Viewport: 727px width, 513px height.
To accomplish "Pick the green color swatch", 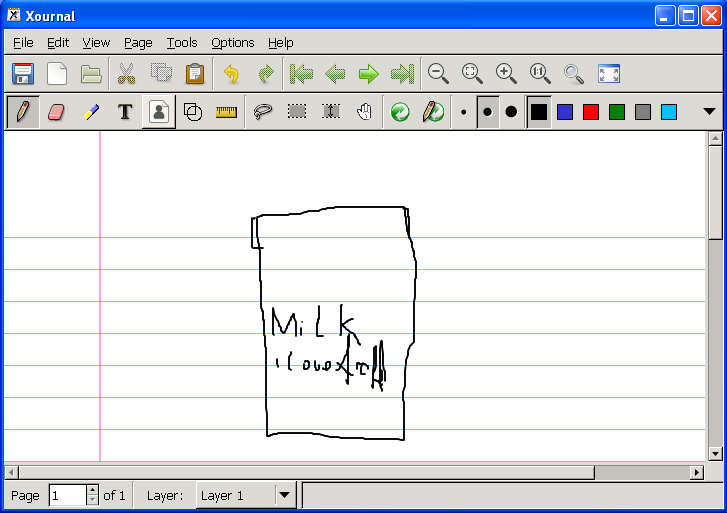I will [x=617, y=112].
